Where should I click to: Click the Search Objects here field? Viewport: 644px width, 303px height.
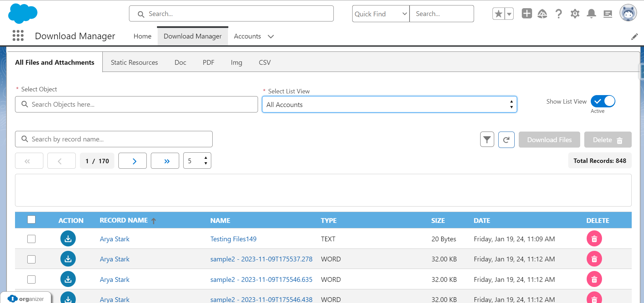click(x=137, y=104)
